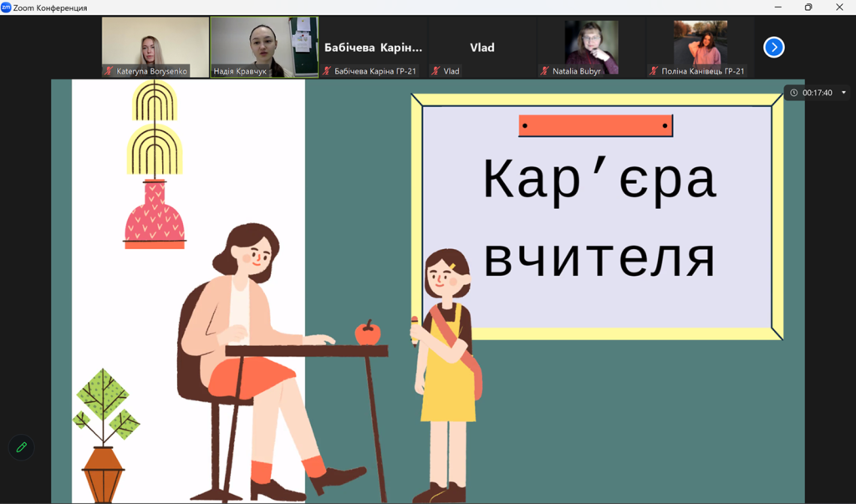Select Vlad's video tile
Screen dimensions: 856x504
coord(481,42)
